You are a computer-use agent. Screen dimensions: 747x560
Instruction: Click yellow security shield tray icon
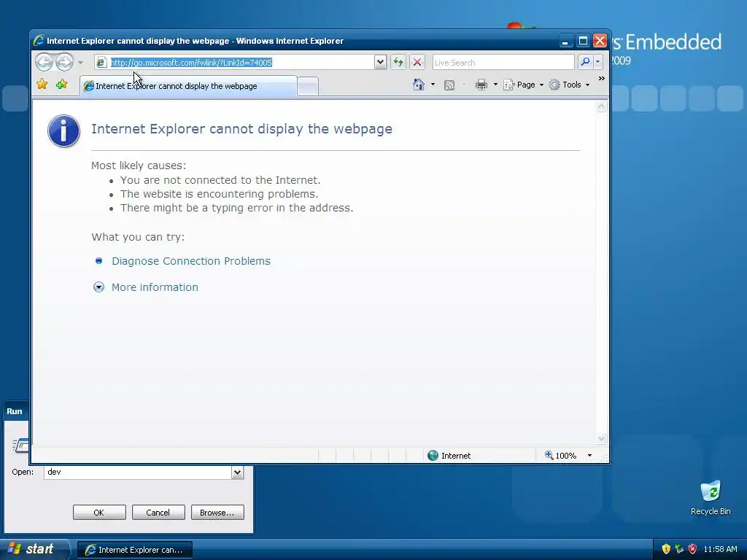click(x=666, y=549)
